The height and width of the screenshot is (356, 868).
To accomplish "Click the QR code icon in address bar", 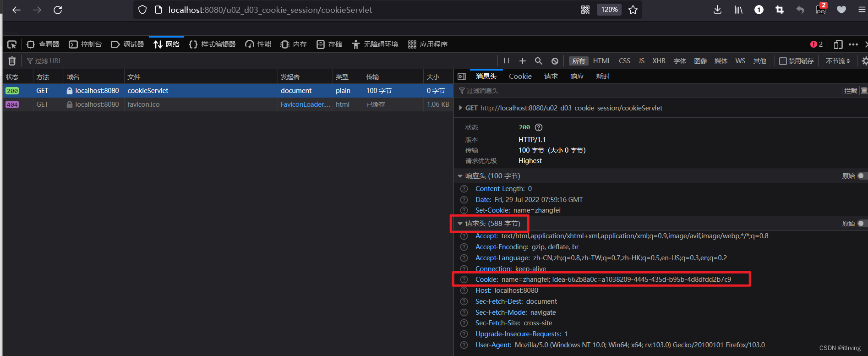I will (x=585, y=10).
